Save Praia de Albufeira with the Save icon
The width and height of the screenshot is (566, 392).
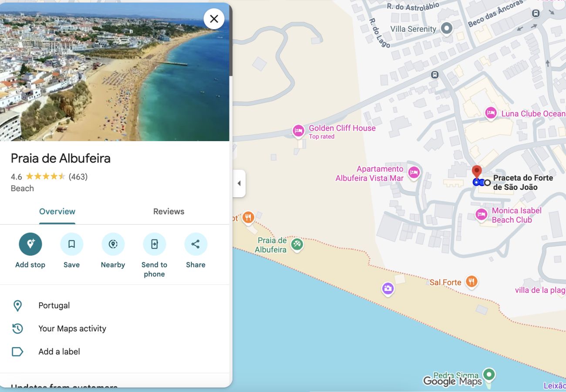pyautogui.click(x=71, y=244)
